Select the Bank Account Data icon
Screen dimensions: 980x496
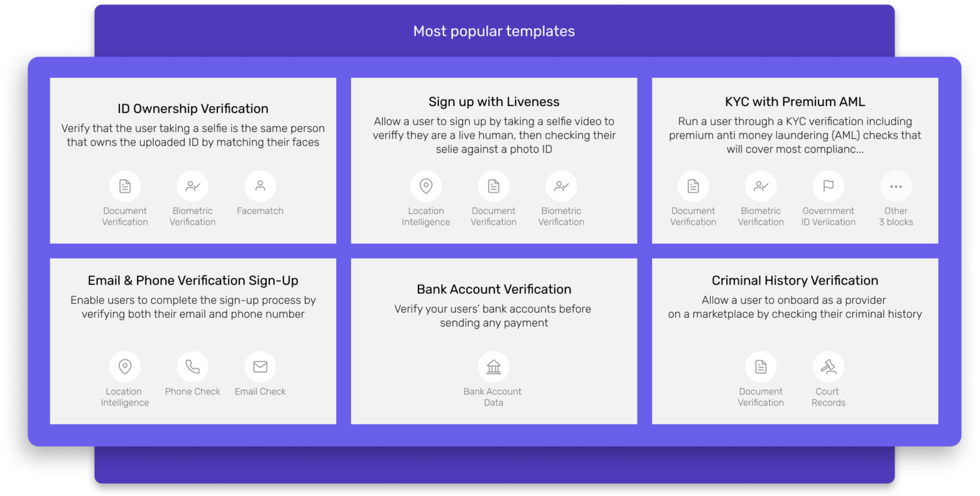click(494, 367)
